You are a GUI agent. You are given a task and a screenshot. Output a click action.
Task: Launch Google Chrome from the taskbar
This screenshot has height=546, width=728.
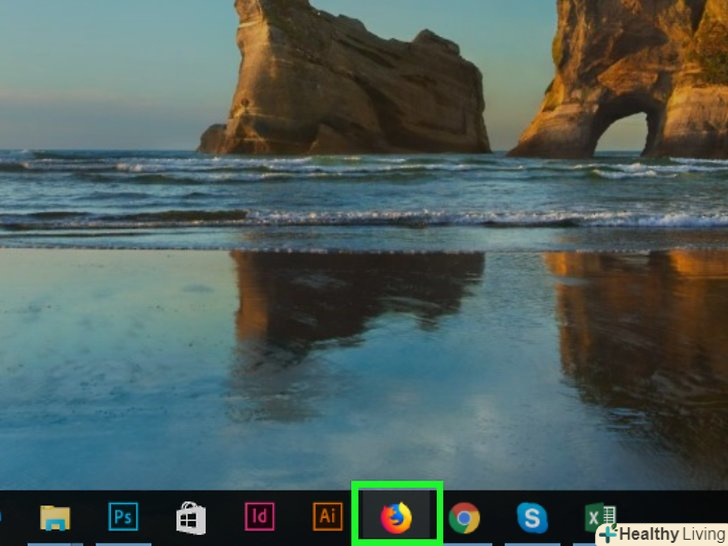pos(463,517)
